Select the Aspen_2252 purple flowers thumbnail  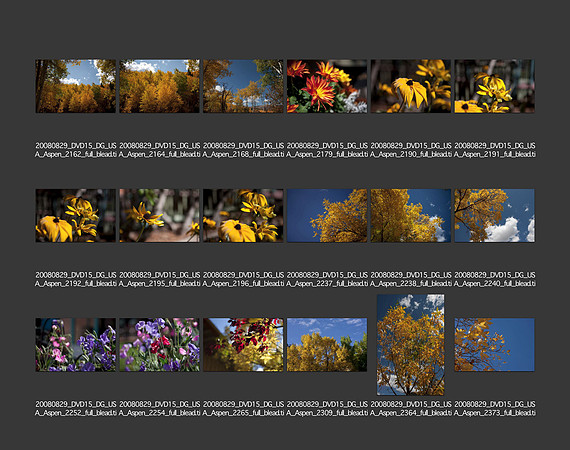pos(76,345)
